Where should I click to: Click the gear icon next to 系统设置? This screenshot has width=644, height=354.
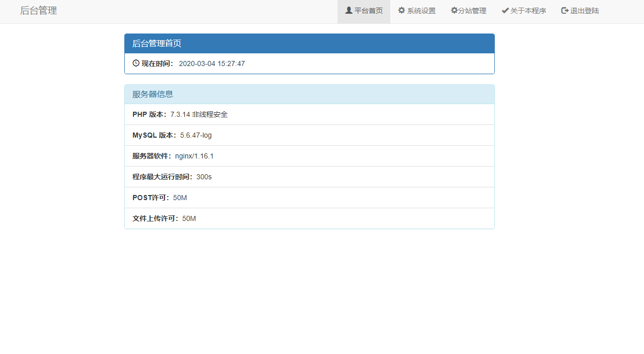coord(400,10)
